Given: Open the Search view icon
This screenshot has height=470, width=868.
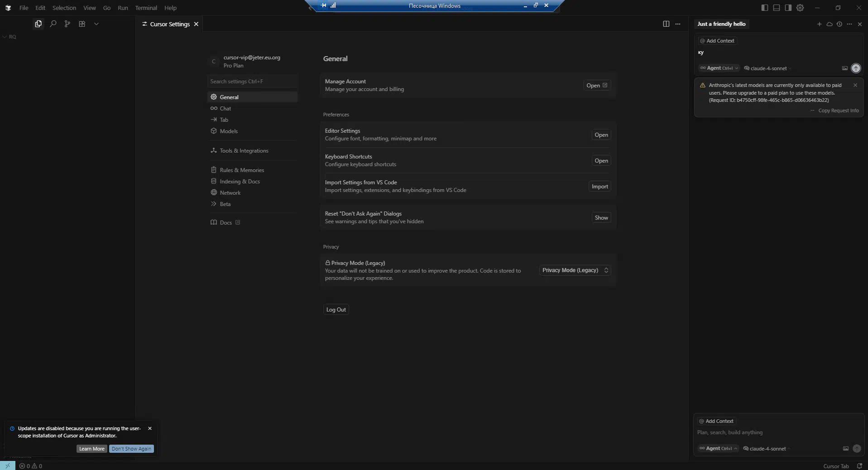Looking at the screenshot, I should 53,24.
